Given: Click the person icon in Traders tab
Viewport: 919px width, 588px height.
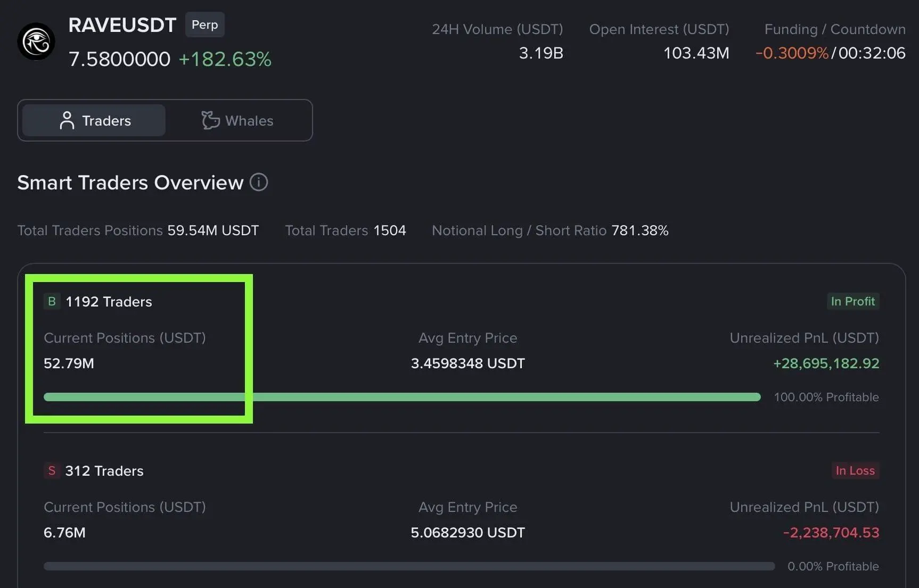Looking at the screenshot, I should pyautogui.click(x=67, y=121).
